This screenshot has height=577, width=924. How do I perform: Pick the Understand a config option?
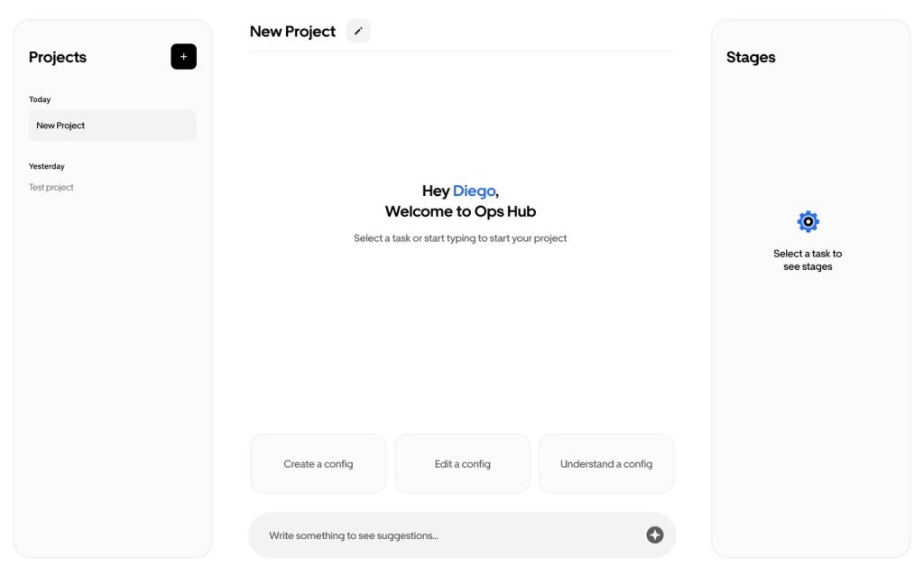pos(605,464)
